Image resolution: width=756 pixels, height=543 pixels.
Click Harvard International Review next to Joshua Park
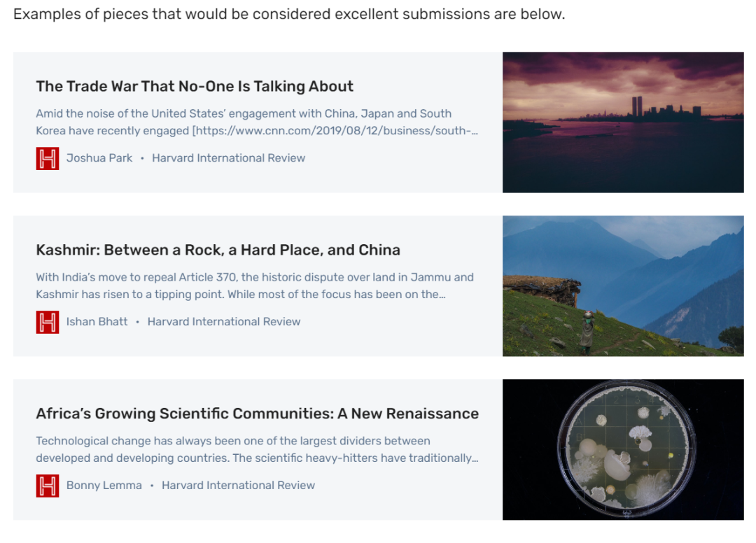228,158
